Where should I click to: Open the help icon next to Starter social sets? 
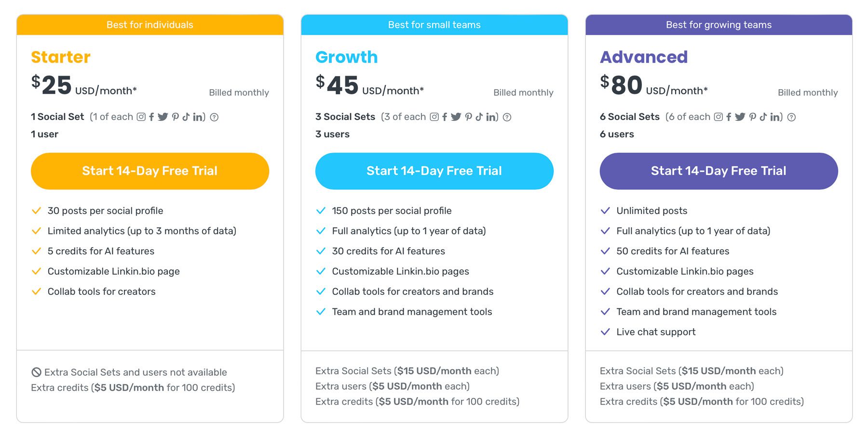(214, 117)
